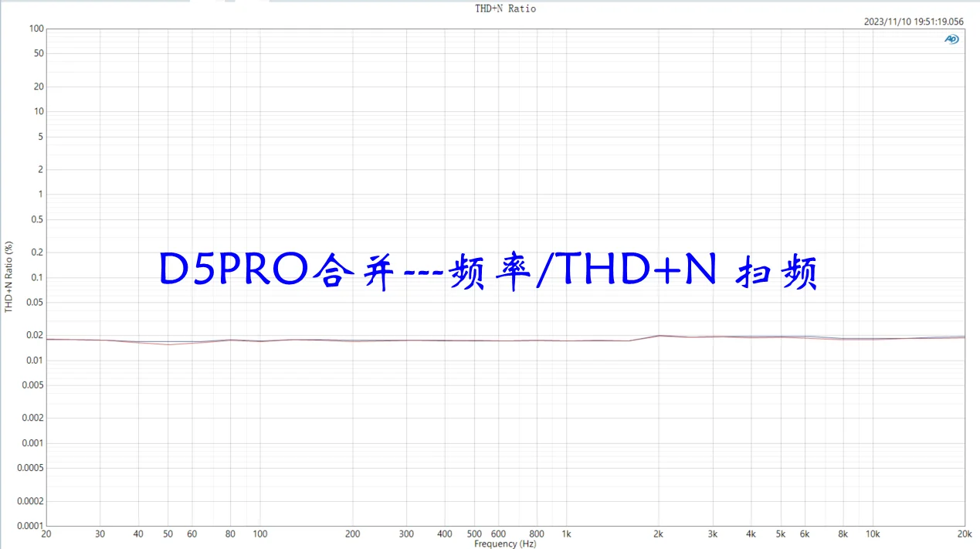Click the 2k tick label on the frequency axis
The width and height of the screenshot is (980, 549).
click(658, 534)
